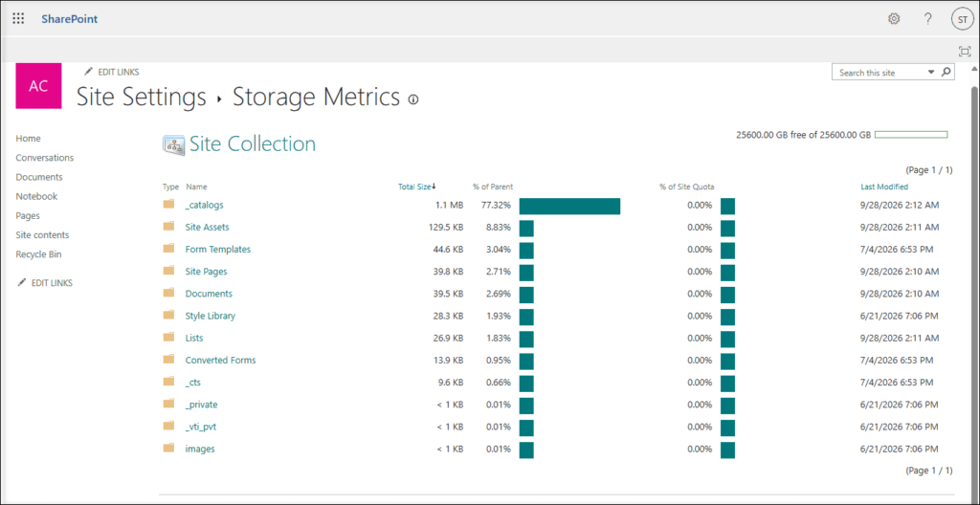Open the help question mark icon
Viewport: 980px width, 505px height.
click(x=928, y=19)
